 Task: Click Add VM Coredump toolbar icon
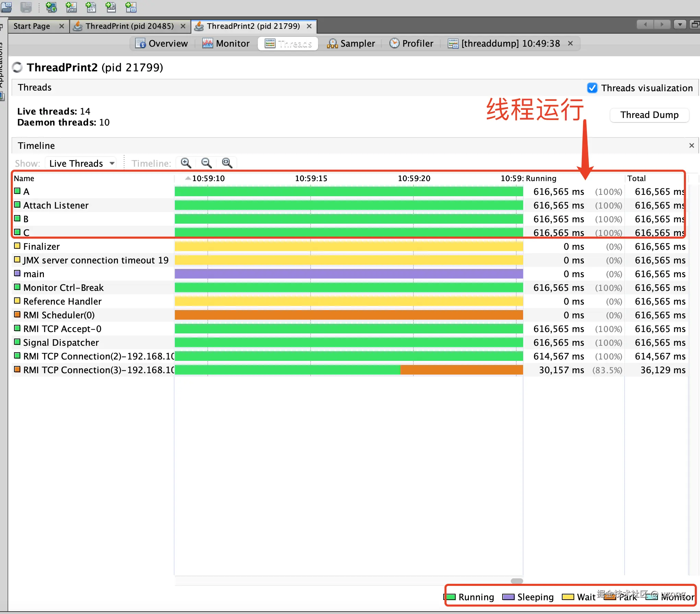[91, 7]
